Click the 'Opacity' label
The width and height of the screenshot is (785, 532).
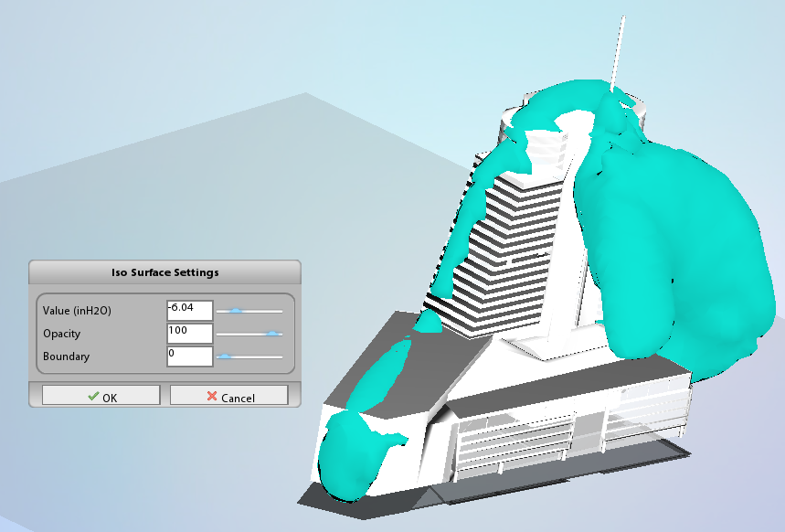tap(61, 334)
